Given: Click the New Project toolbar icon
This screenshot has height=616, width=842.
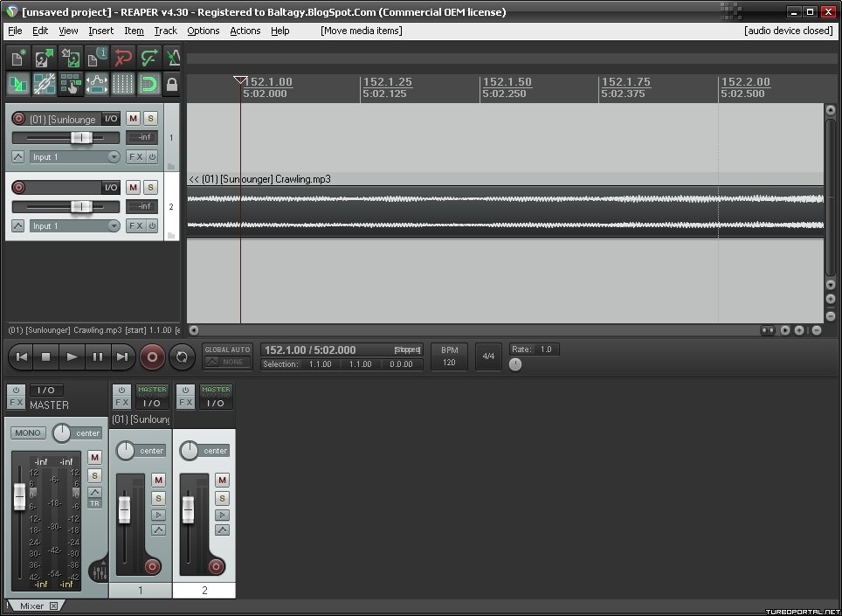Looking at the screenshot, I should tap(18, 58).
